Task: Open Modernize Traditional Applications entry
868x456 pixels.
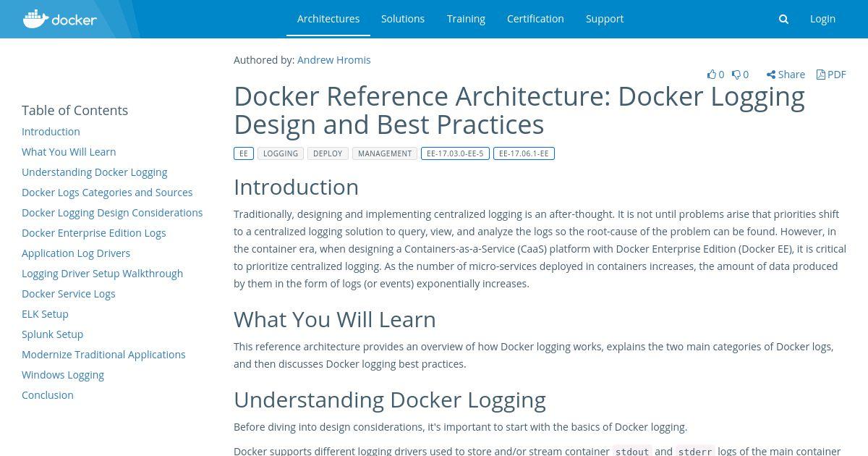Action: [x=103, y=355]
